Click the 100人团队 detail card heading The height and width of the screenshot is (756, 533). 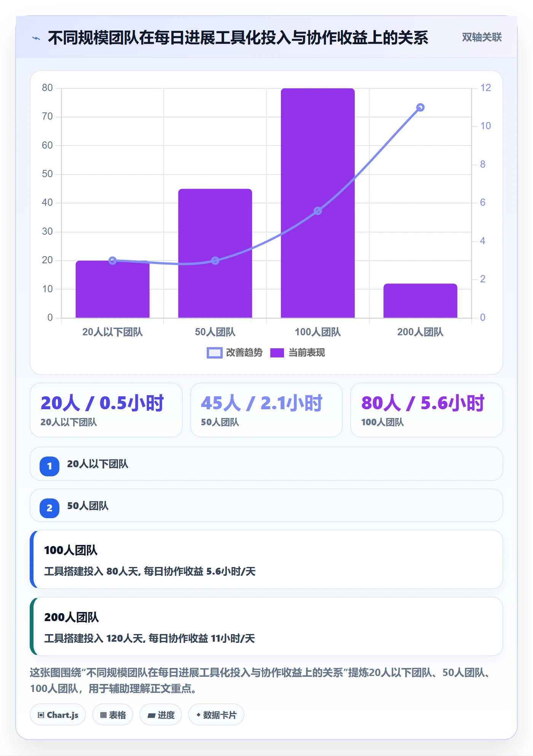[71, 550]
